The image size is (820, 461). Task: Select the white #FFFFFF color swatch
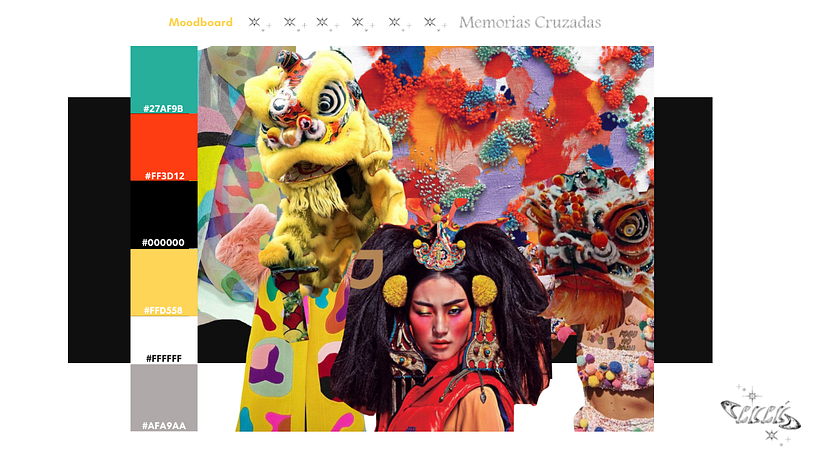click(x=164, y=340)
